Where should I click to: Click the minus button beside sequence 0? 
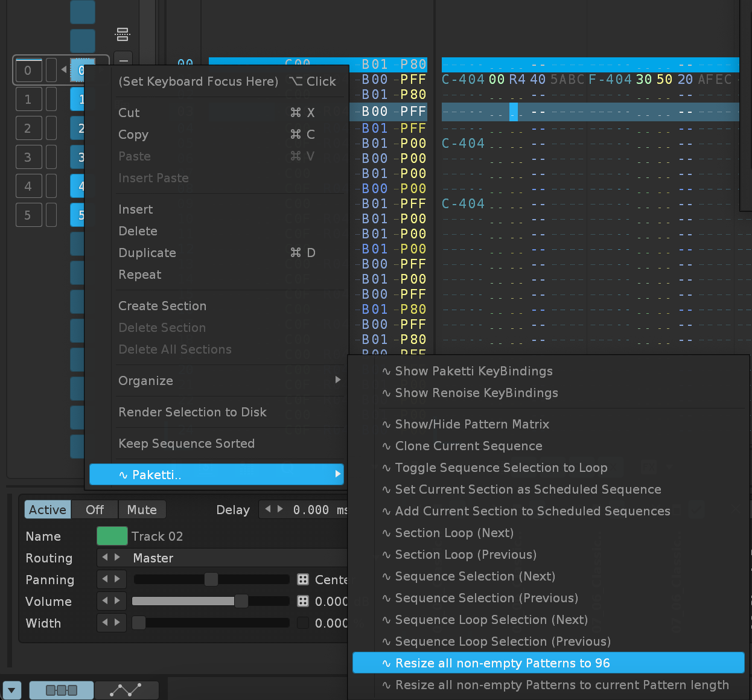123,61
